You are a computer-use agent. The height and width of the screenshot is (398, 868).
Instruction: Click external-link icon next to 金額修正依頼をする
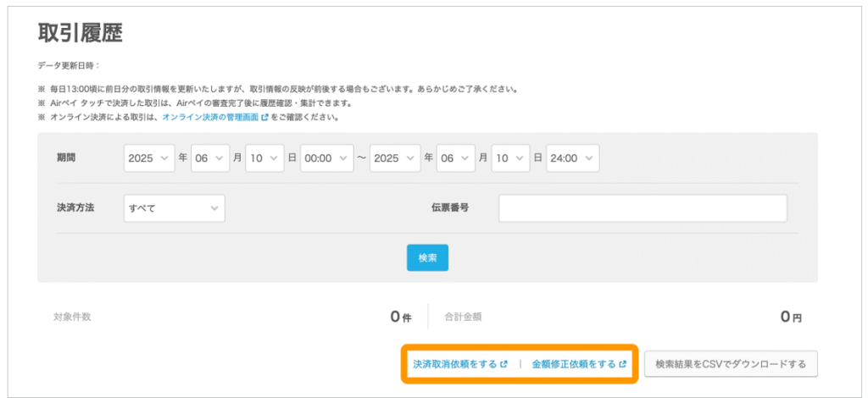pyautogui.click(x=623, y=364)
